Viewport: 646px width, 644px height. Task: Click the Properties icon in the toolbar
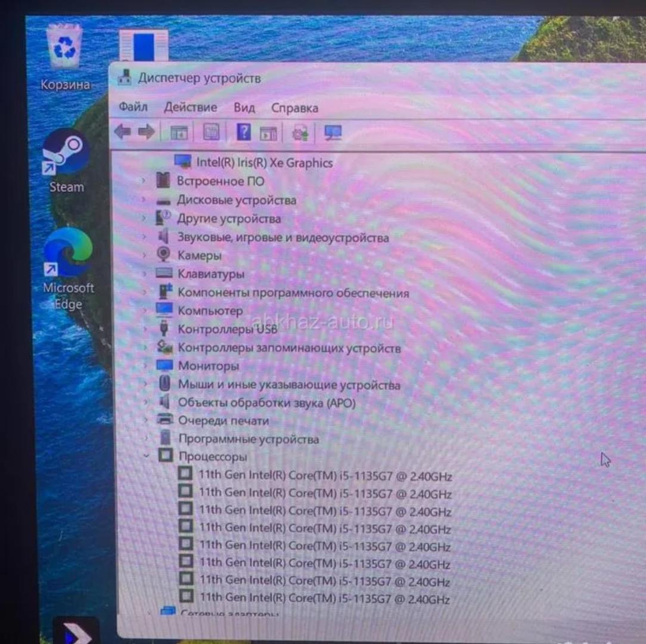211,132
